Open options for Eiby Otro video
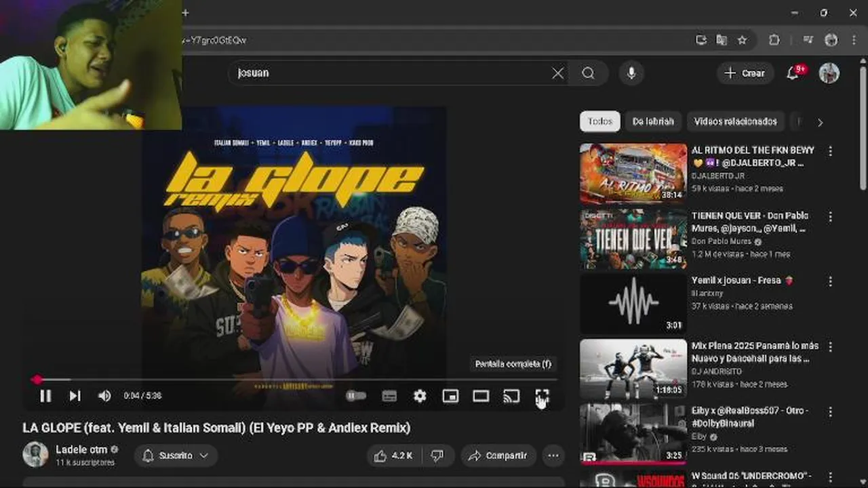868x488 pixels. [830, 412]
